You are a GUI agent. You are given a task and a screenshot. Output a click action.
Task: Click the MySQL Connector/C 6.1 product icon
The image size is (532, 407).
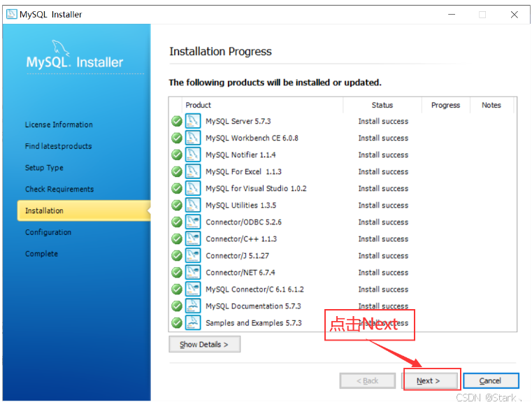(x=193, y=290)
